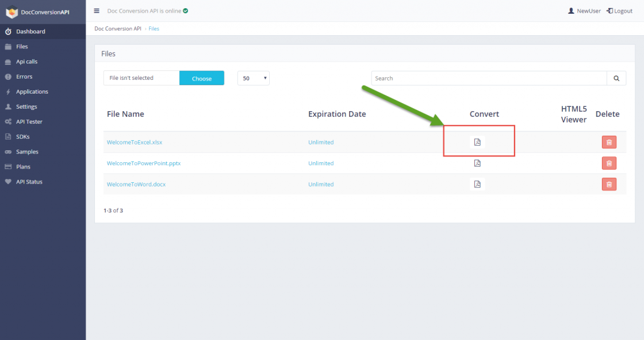Click Doc Conversion API breadcrumb
Image resolution: width=644 pixels, height=340 pixels.
[x=118, y=28]
